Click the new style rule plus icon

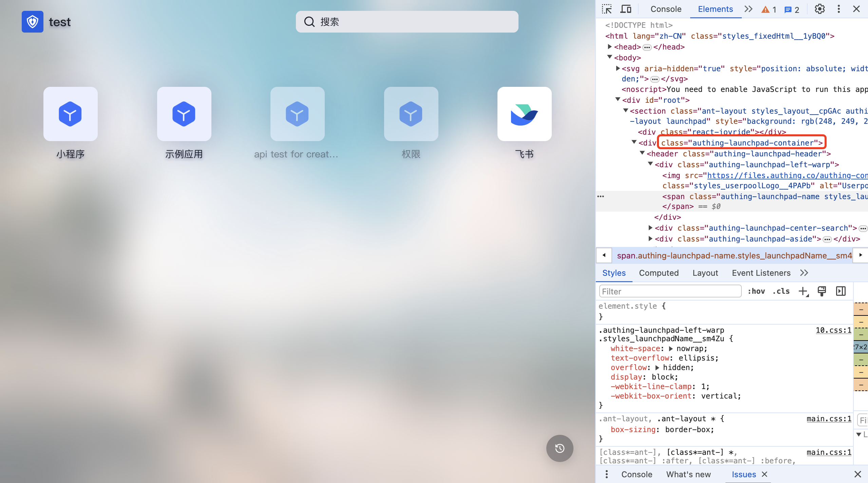coord(803,291)
